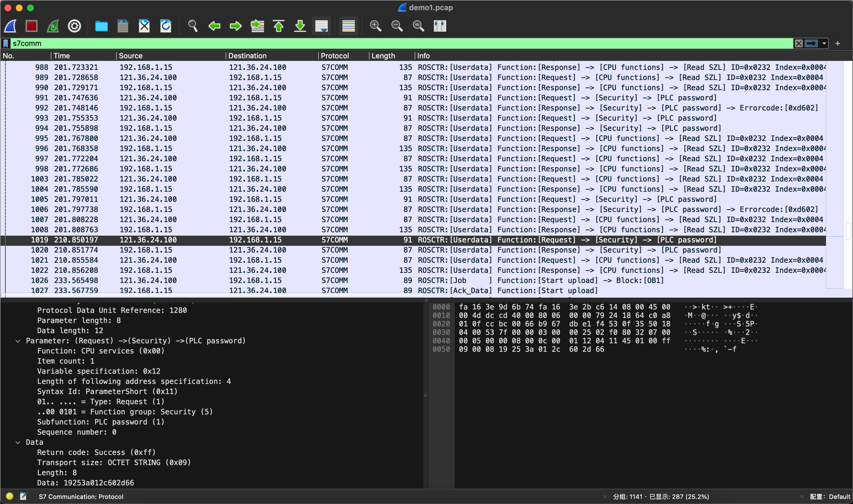Go to specified packet icon
The height and width of the screenshot is (504, 853).
point(257,26)
